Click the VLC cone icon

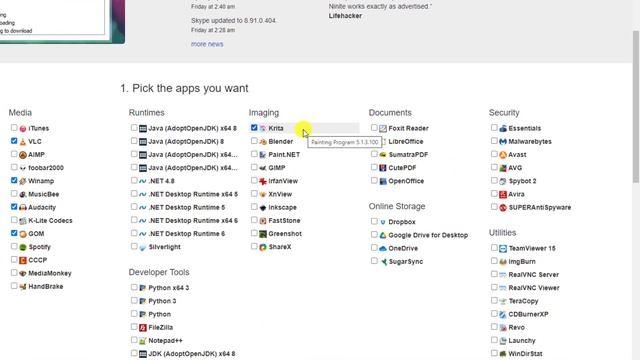23,142
